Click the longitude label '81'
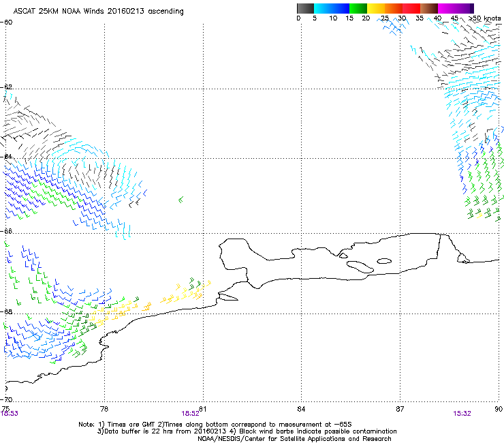The height and width of the screenshot is (443, 504). point(202,408)
